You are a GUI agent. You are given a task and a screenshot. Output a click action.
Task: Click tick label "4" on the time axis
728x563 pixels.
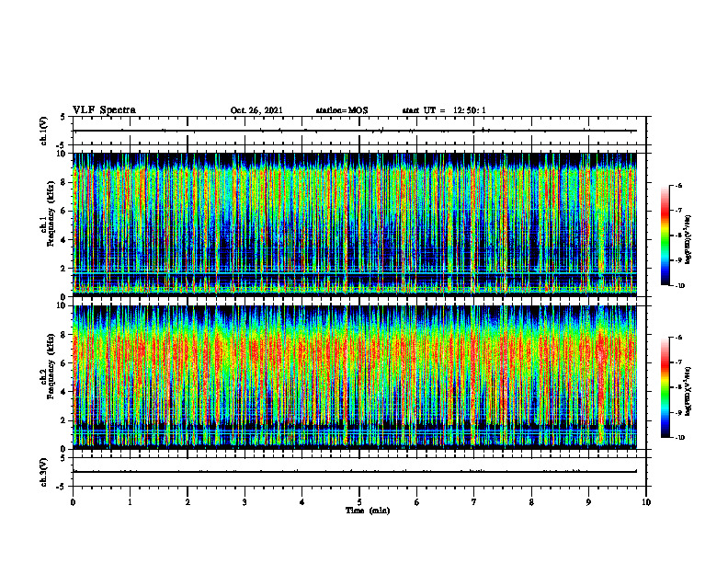(x=301, y=502)
